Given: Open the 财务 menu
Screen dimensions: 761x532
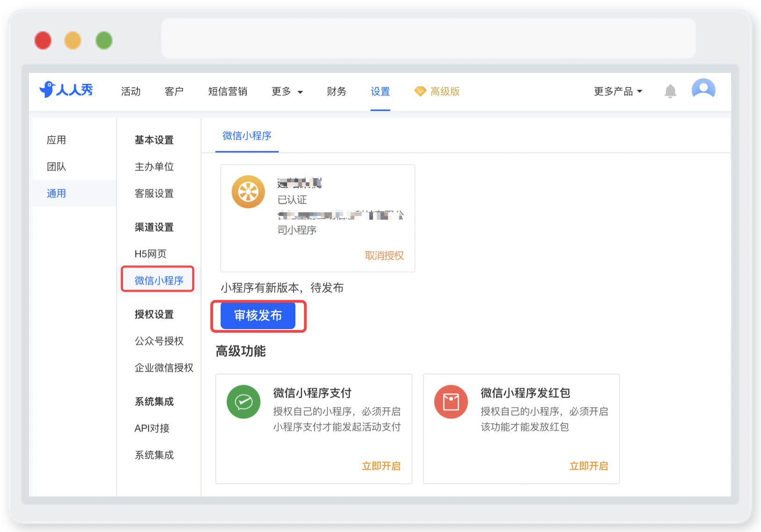Looking at the screenshot, I should (337, 92).
